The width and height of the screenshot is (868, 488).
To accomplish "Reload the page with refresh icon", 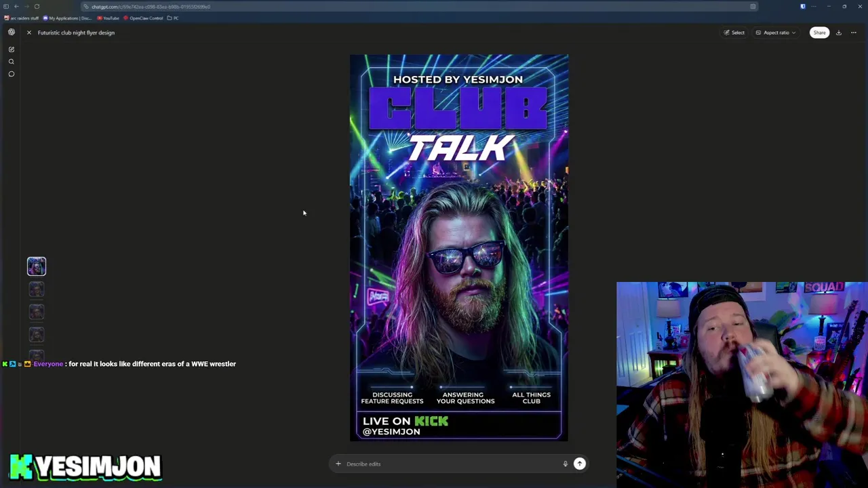I will [x=37, y=7].
